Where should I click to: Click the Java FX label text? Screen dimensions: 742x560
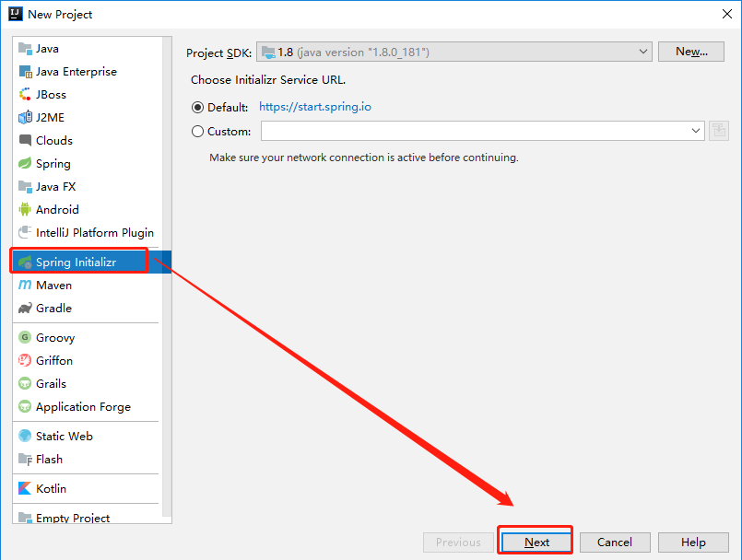56,186
